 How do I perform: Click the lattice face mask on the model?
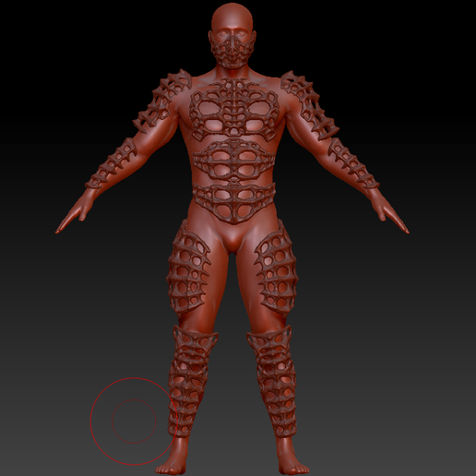[x=232, y=52]
